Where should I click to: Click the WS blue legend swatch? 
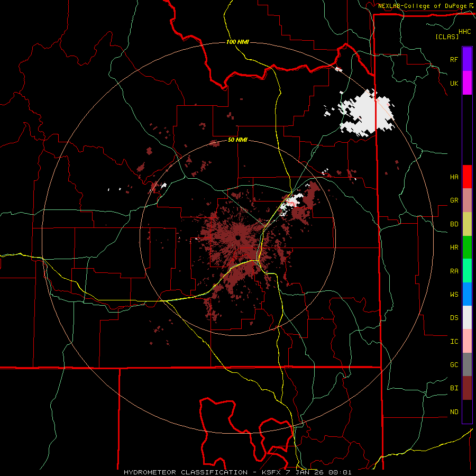(x=467, y=294)
